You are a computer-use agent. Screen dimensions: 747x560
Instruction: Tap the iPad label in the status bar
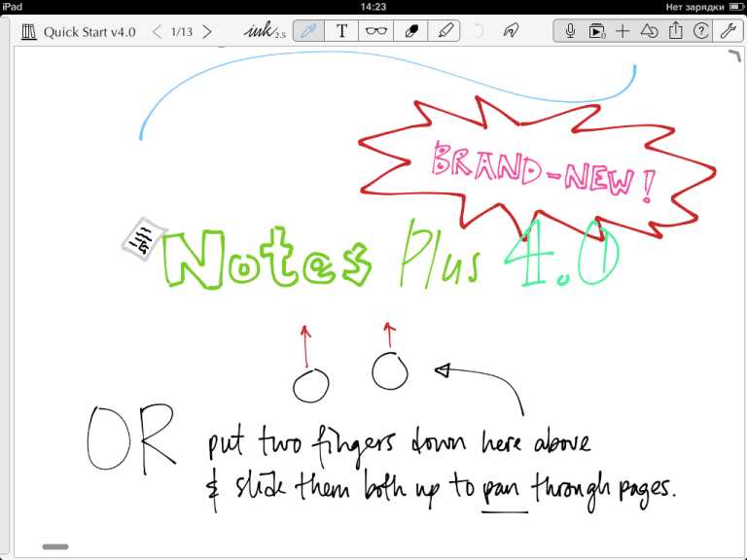(x=12, y=7)
